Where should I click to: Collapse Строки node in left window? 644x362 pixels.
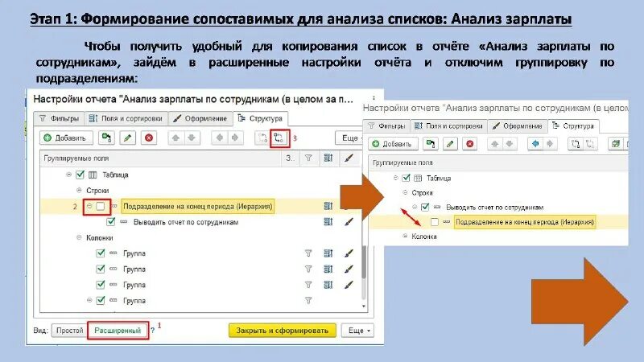click(79, 190)
